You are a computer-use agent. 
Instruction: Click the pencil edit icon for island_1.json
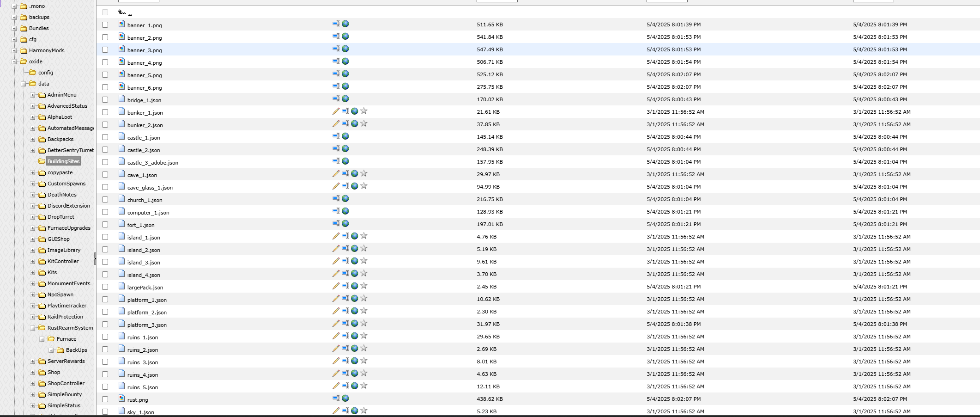[336, 236]
